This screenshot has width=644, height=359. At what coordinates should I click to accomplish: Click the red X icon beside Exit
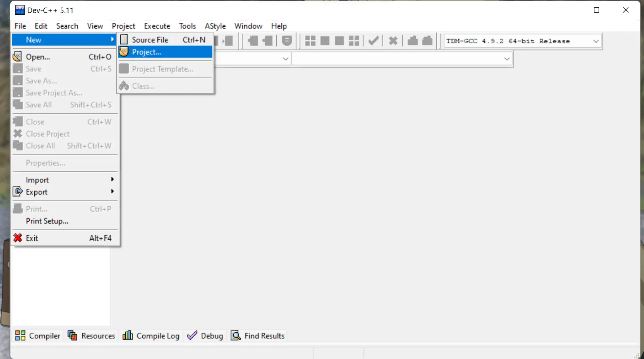[x=18, y=238]
